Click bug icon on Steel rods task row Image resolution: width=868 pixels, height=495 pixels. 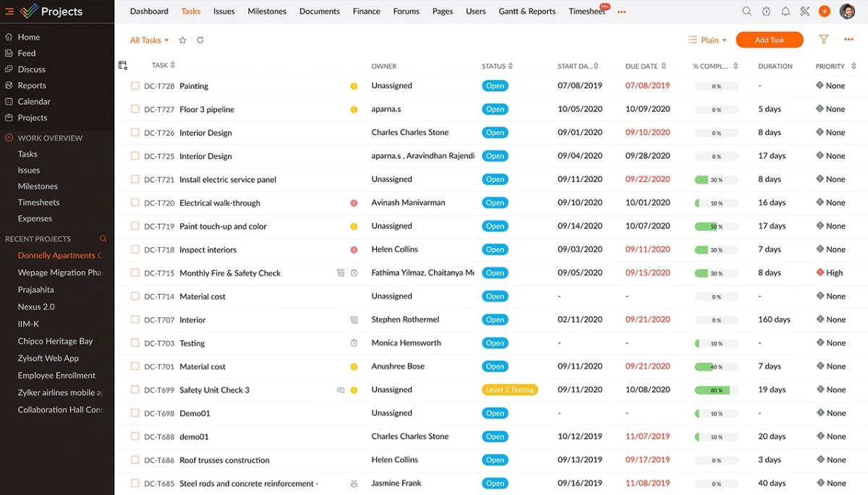[354, 483]
